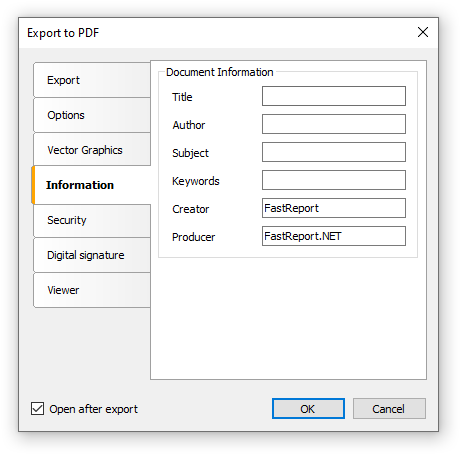Cancel the PDF export dialog
The image size is (461, 455).
pos(389,409)
